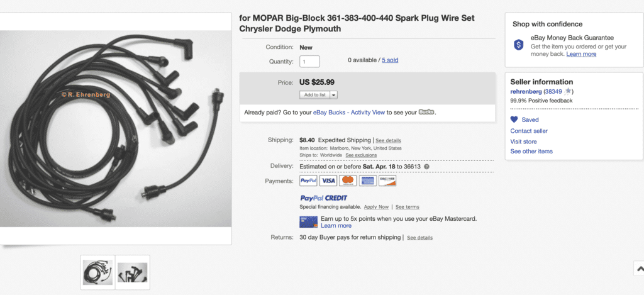Select the second product thumbnail image
Image resolution: width=644 pixels, height=295 pixels.
coord(132,272)
